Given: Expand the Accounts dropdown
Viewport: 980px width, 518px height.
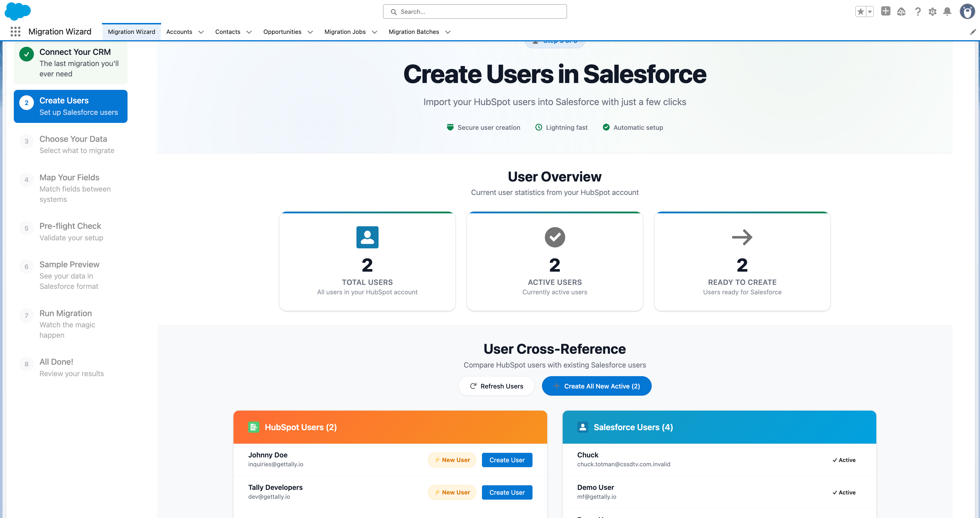Looking at the screenshot, I should 201,32.
